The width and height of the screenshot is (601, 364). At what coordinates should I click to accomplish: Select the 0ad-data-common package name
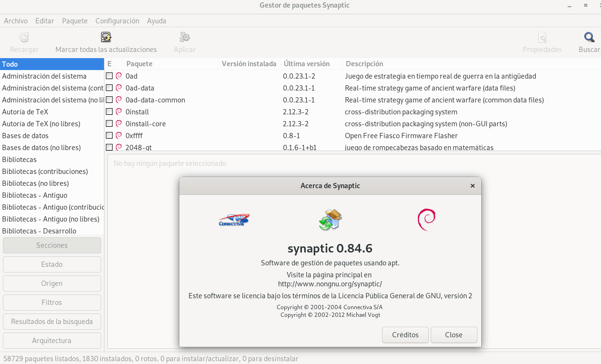[x=155, y=100]
